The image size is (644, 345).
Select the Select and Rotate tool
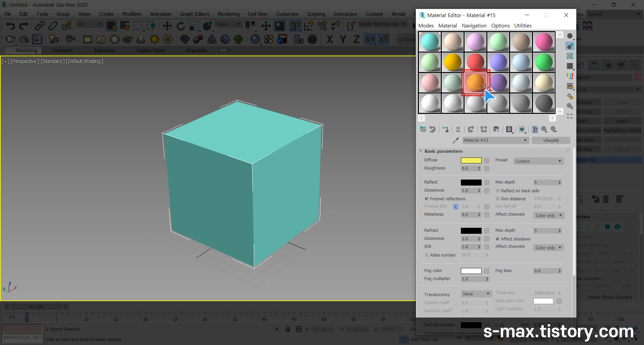point(181,26)
